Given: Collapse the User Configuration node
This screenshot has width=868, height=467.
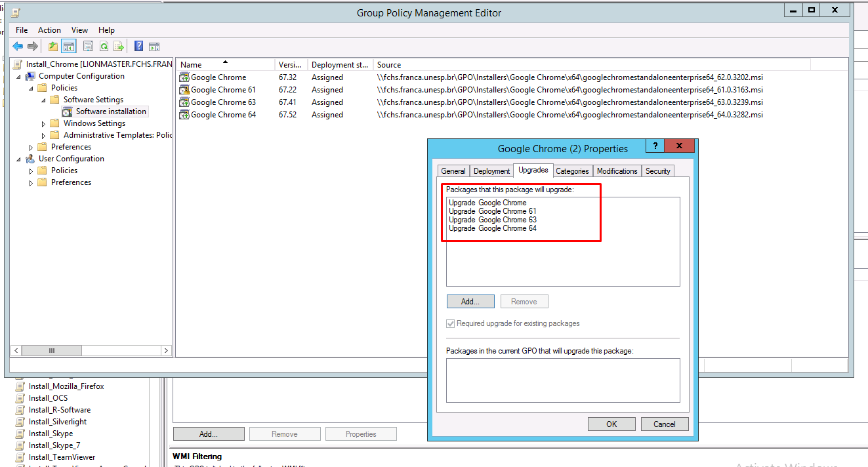Looking at the screenshot, I should [19, 159].
